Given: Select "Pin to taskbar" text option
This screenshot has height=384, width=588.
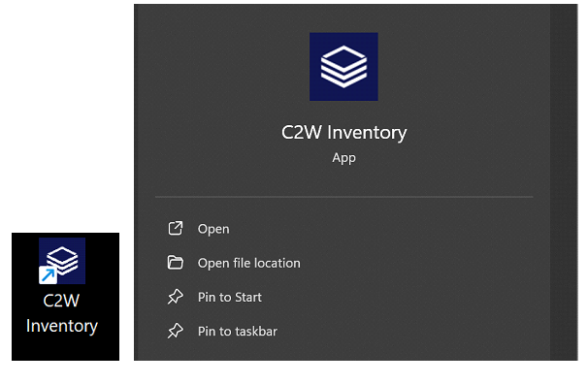Looking at the screenshot, I should tap(238, 332).
